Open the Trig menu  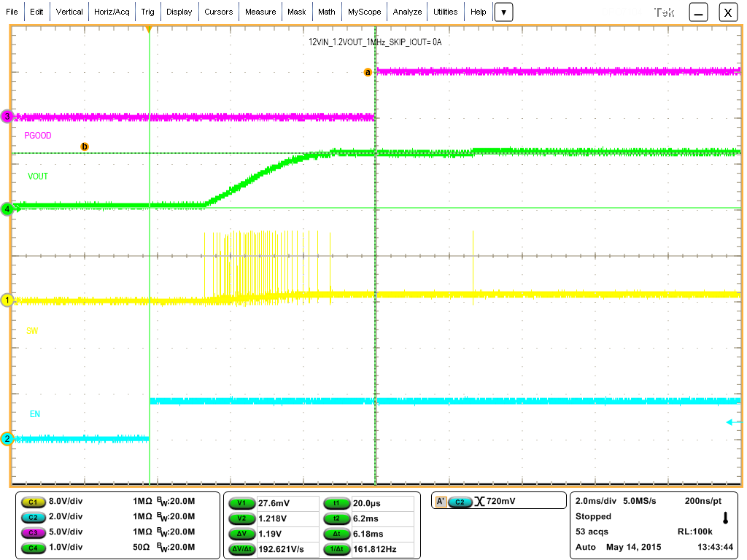pos(148,12)
